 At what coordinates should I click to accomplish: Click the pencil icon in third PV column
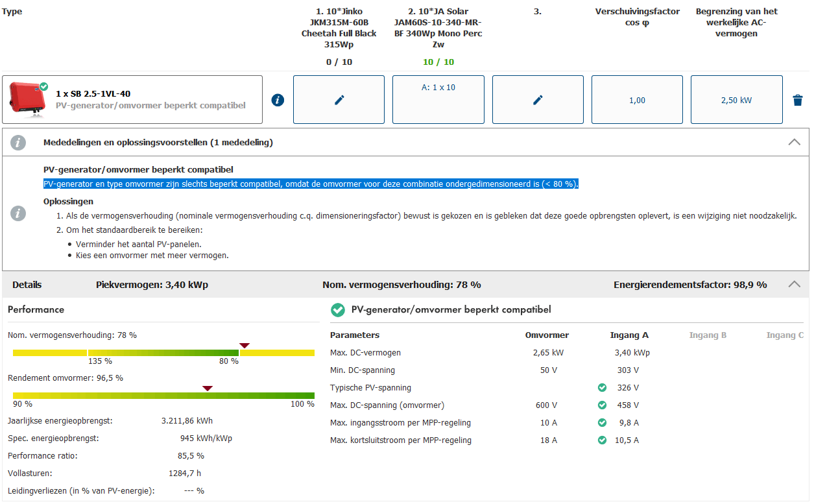pos(537,100)
